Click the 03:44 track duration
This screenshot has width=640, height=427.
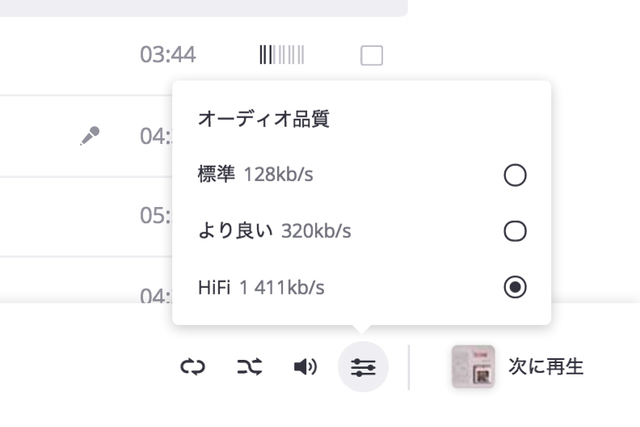167,55
